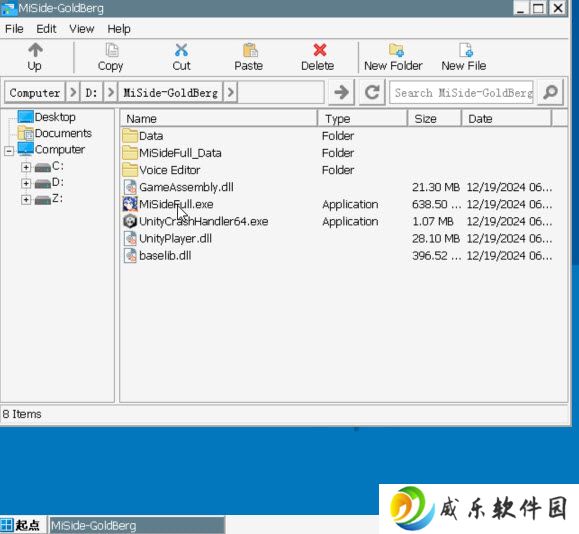Open the Help menu
Screen dimensions: 579x534
(119, 29)
